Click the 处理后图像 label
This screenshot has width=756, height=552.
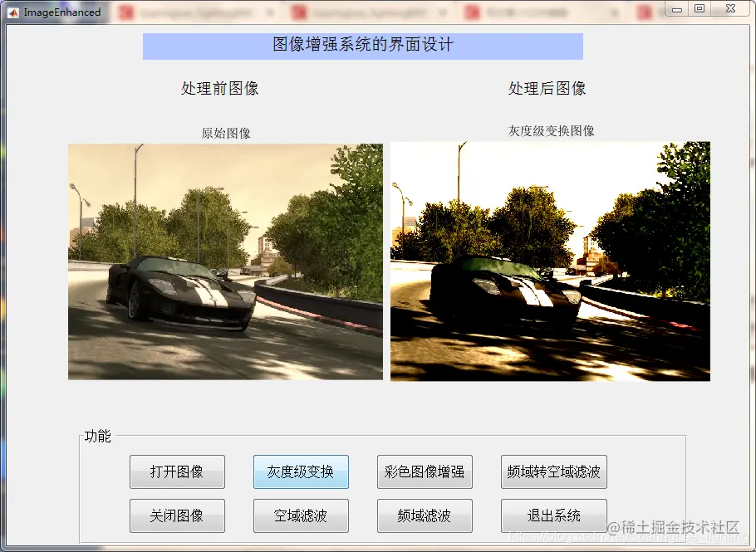point(547,88)
